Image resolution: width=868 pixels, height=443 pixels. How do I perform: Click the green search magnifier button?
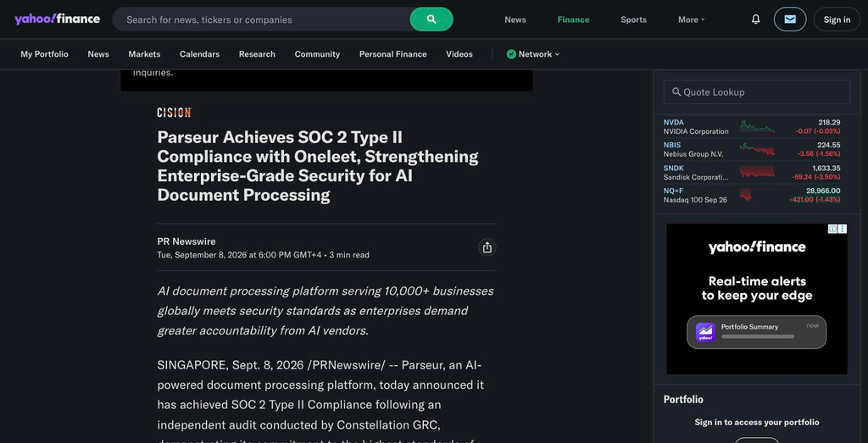[431, 19]
